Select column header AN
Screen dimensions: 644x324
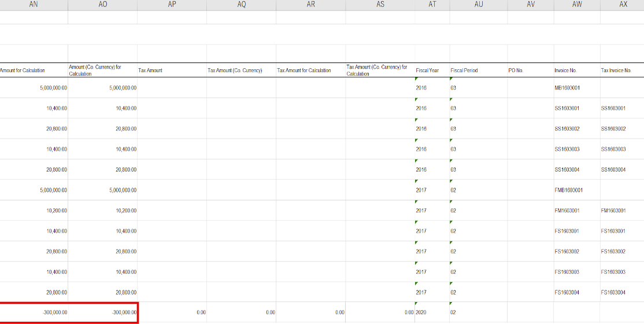(34, 5)
